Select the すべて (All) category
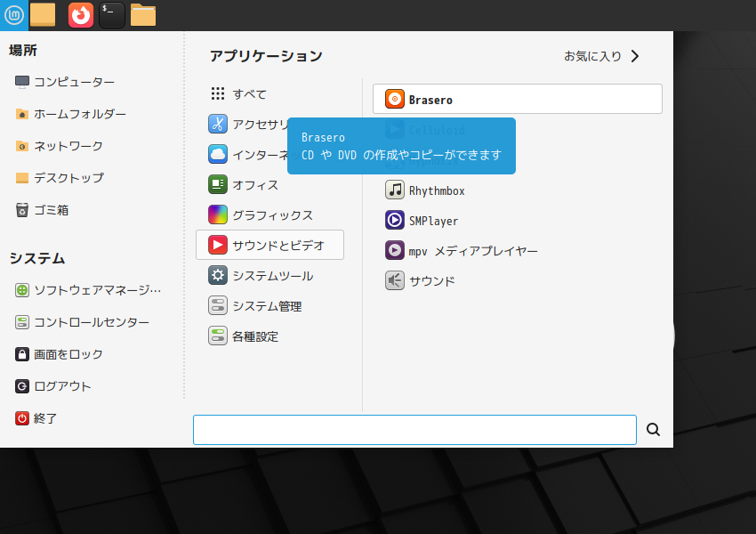 click(x=269, y=94)
